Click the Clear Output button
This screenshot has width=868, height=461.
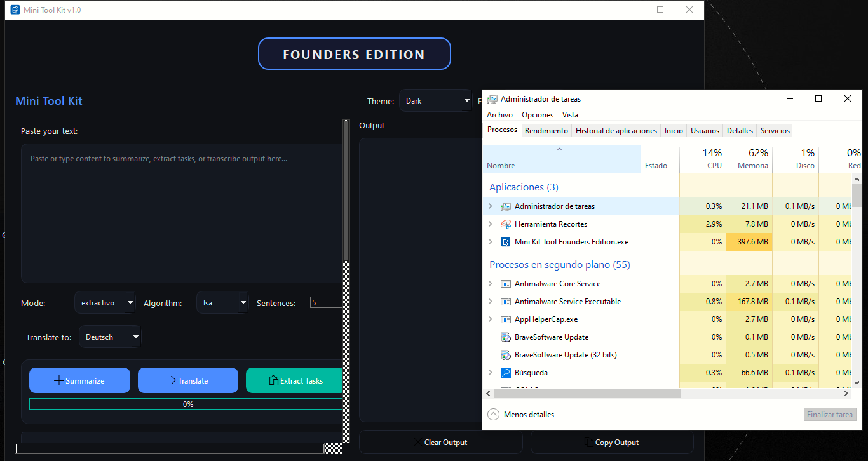(x=441, y=443)
